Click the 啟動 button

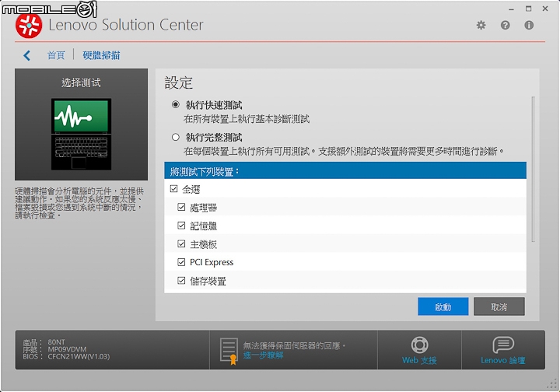443,306
